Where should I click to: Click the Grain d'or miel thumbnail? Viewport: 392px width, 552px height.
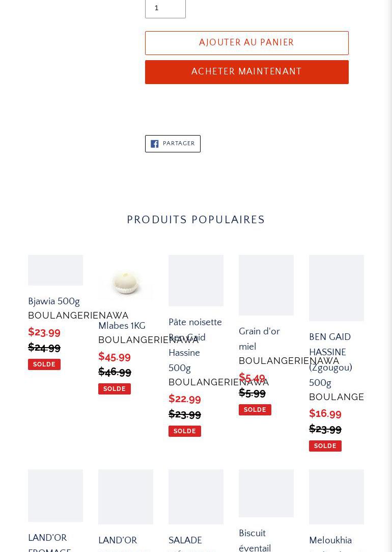click(266, 285)
